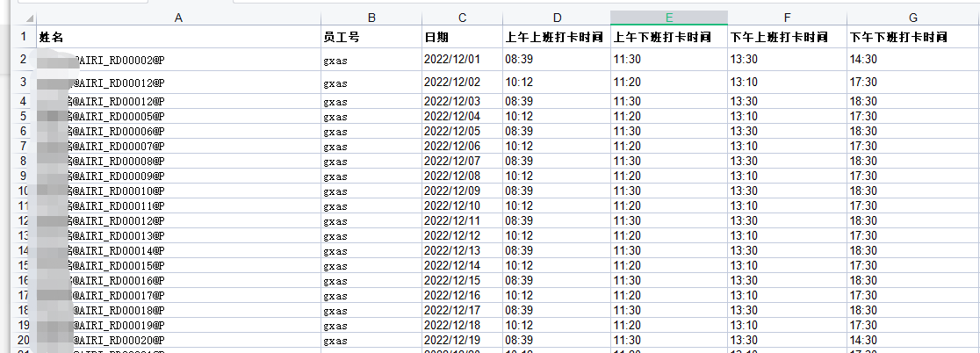Click the date cell 2022/12/17

(463, 311)
